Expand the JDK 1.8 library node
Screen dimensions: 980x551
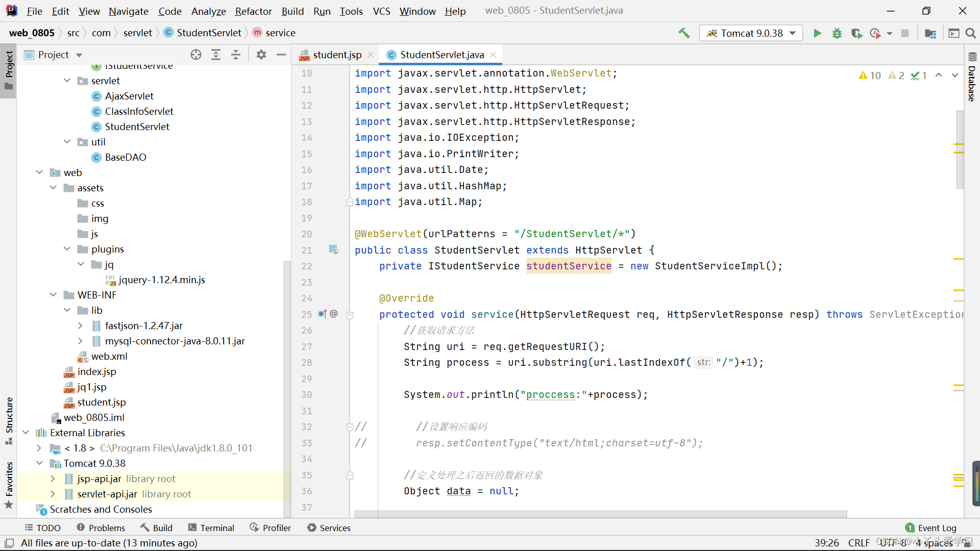coord(39,448)
